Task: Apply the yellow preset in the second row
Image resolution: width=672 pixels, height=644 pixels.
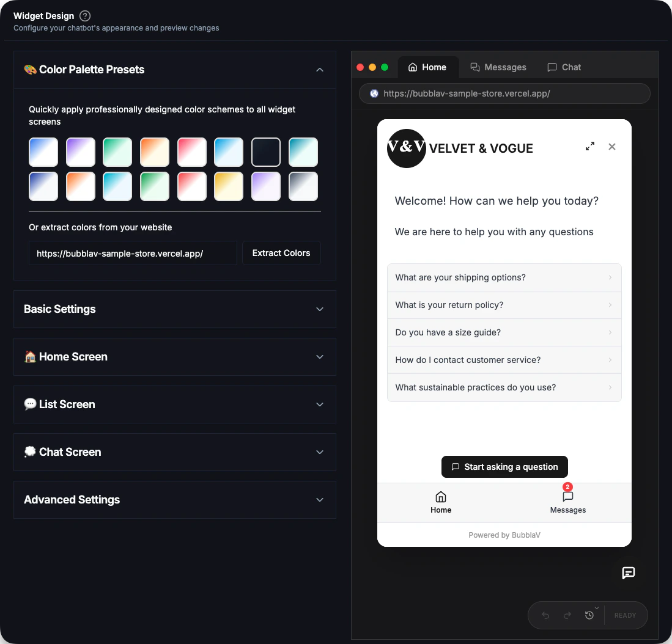Action: pyautogui.click(x=229, y=186)
